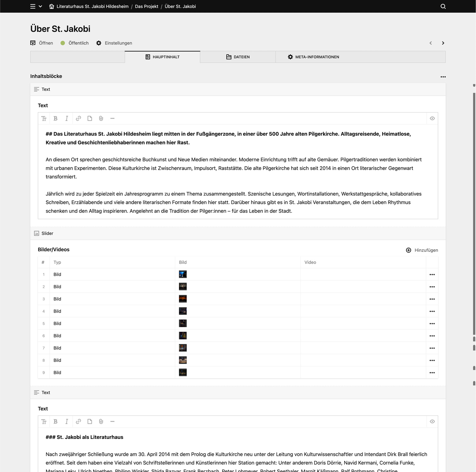Expand the chevron beside the hamburger menu
This screenshot has height=472, width=476.
point(40,6)
